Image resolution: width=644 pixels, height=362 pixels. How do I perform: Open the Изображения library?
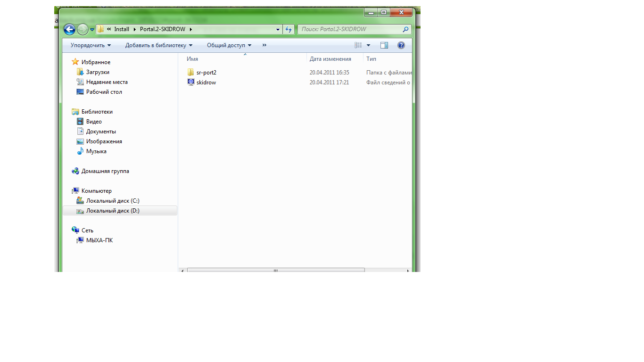(104, 141)
